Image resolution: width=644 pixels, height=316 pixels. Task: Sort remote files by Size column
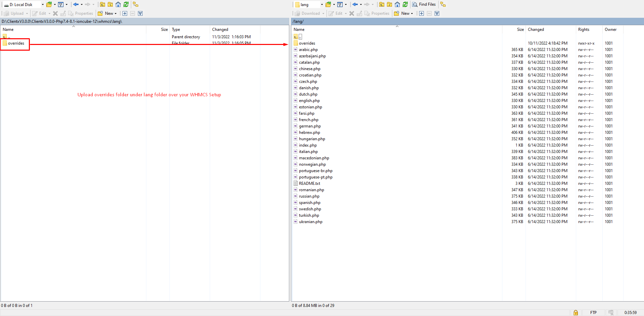coord(520,30)
